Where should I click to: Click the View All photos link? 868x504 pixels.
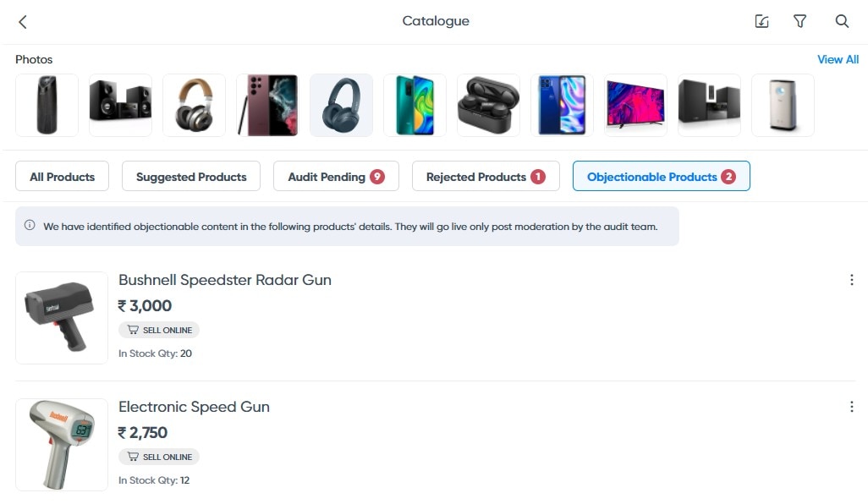[838, 59]
